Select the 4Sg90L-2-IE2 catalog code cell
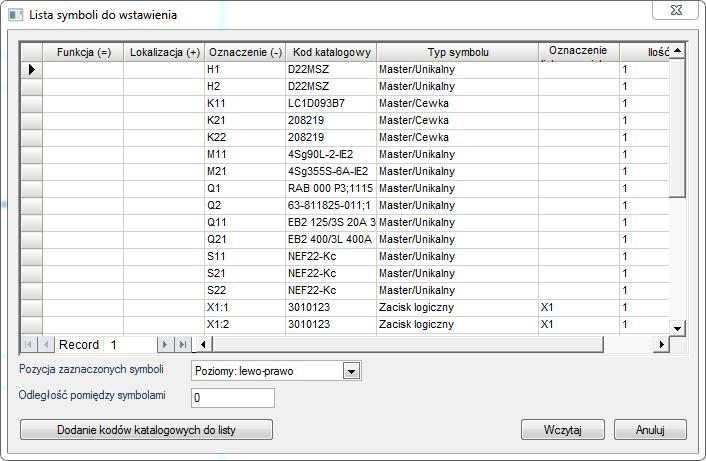 tap(331, 154)
